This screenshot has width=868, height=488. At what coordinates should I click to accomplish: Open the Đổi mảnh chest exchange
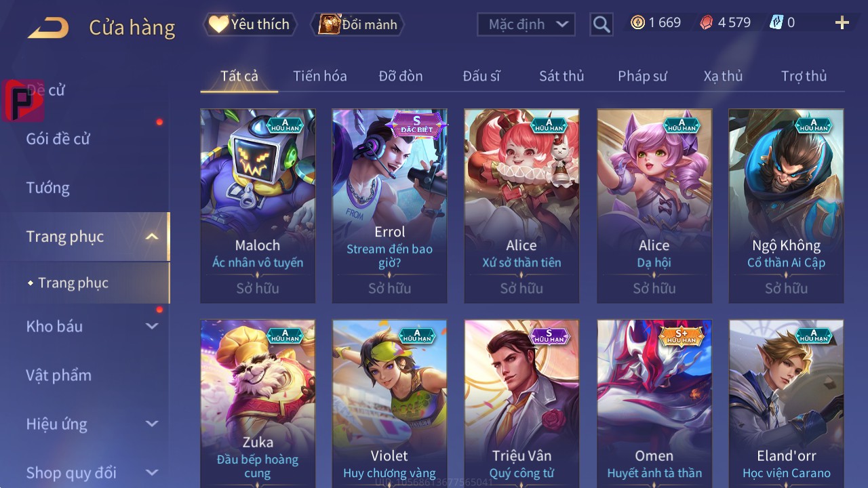[357, 24]
